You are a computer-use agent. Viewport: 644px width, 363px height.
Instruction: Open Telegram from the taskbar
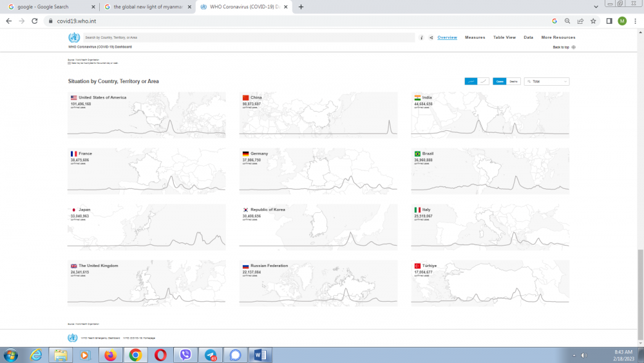tap(211, 355)
